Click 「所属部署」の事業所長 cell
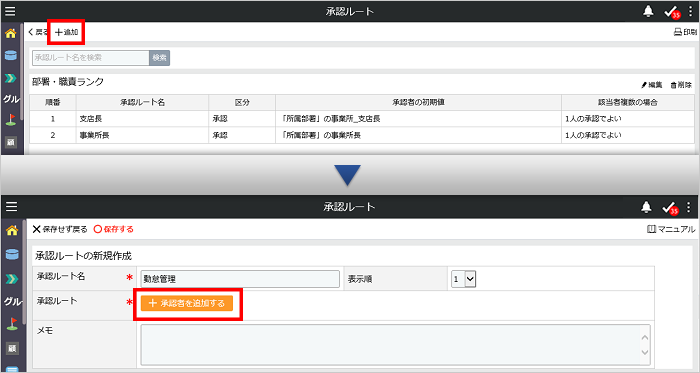The width and height of the screenshot is (700, 373). [418, 135]
